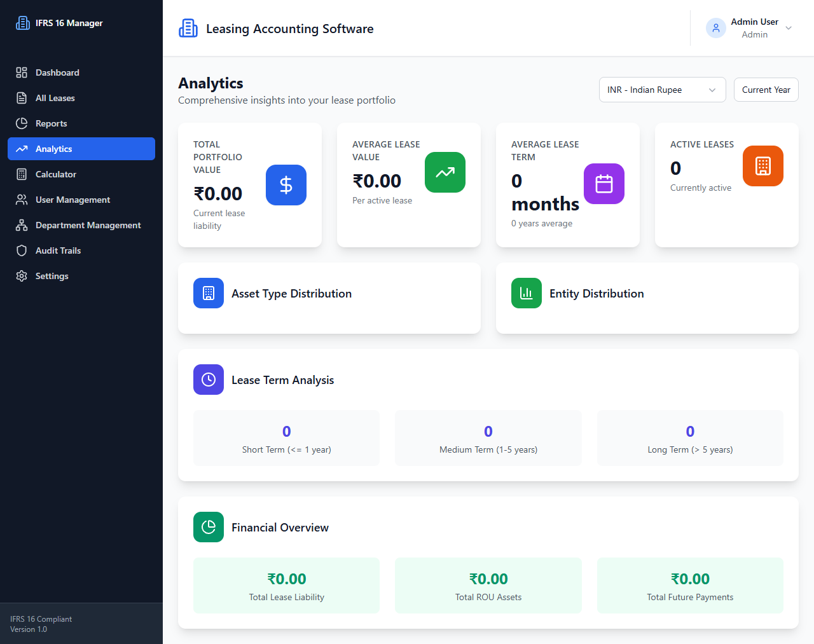Click the orange building active leases icon
814x644 pixels.
click(x=763, y=166)
